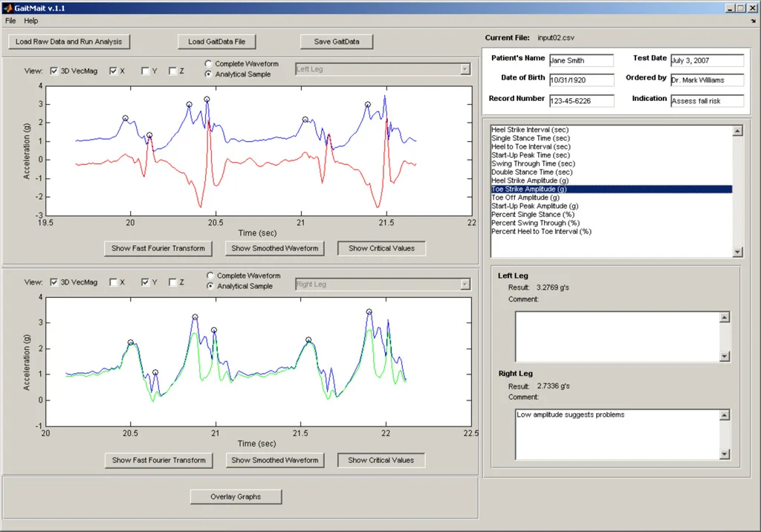Screen dimensions: 761x532
Task: Click the Indication field
Action: click(707, 101)
